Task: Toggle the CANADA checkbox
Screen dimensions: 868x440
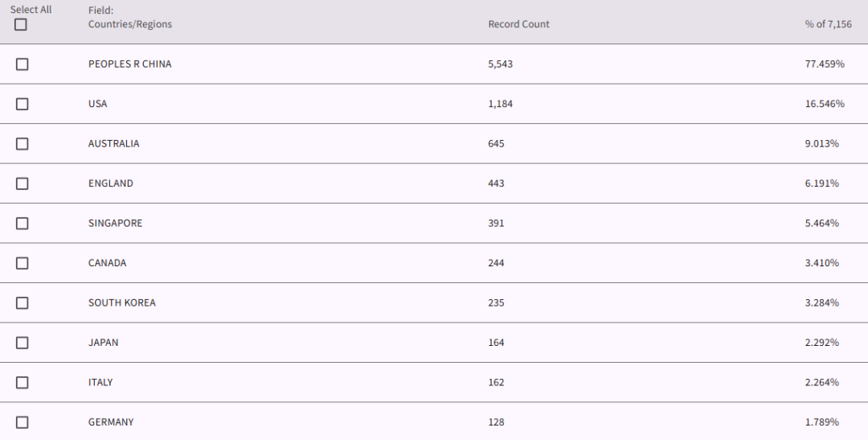Action: click(23, 263)
